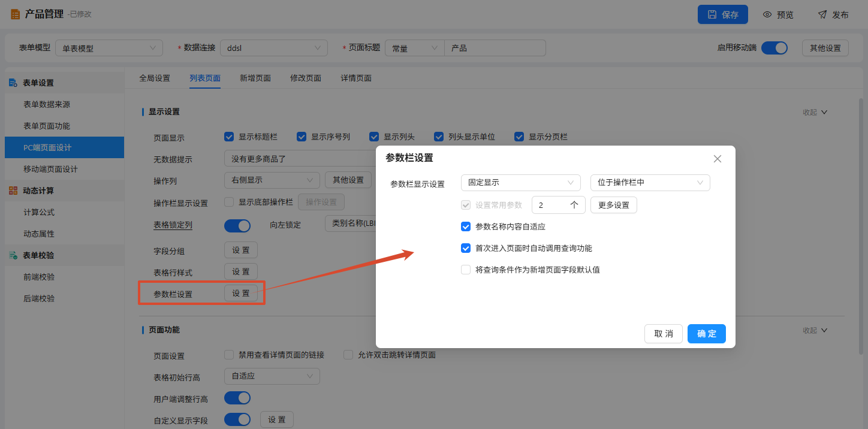Save the form with 保存 button
The height and width of the screenshot is (429, 868).
click(x=723, y=14)
